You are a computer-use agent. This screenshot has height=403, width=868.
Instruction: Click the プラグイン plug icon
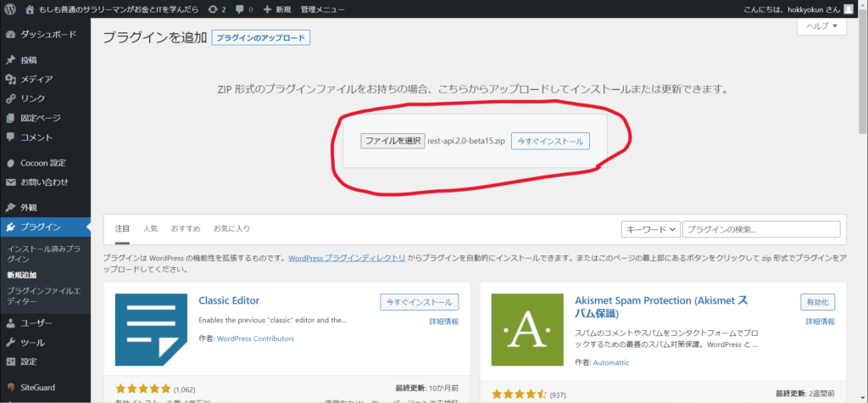pyautogui.click(x=10, y=227)
